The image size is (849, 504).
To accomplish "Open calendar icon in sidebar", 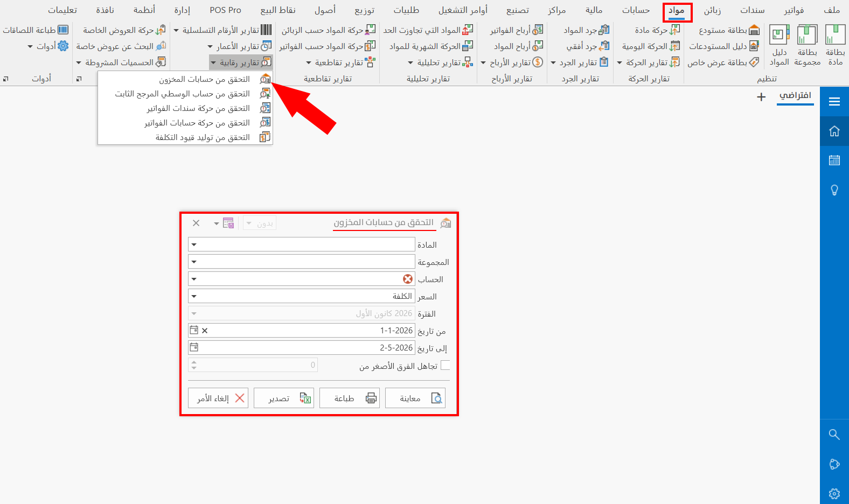I will pos(834,160).
